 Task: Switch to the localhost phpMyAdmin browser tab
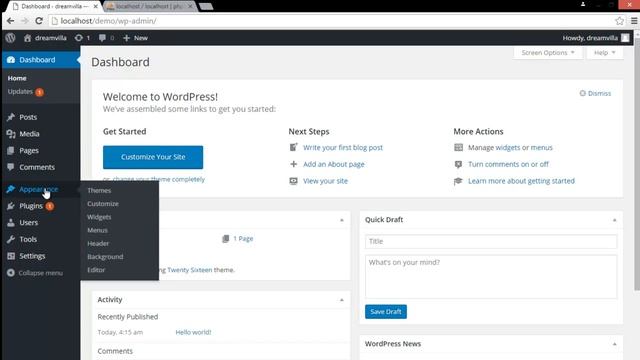(149, 7)
